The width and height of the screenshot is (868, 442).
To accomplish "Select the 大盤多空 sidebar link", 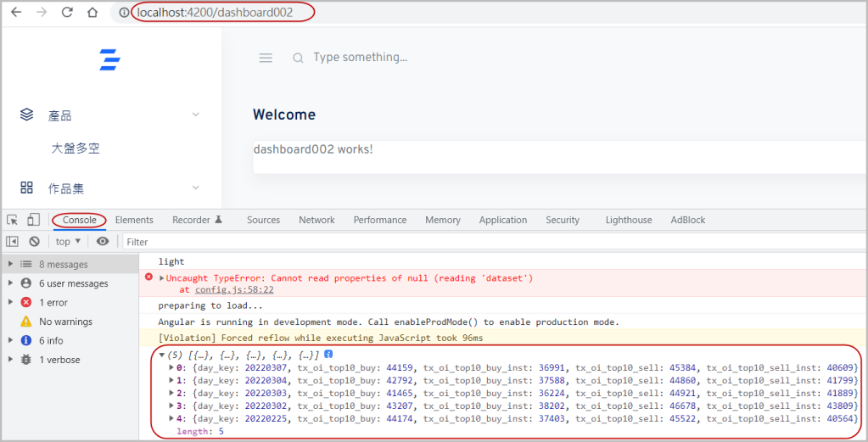I will (x=75, y=148).
